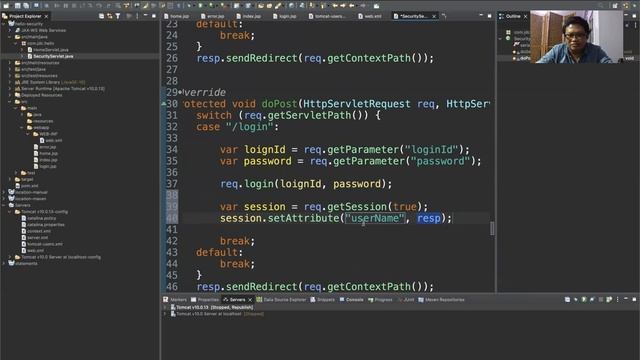The height and width of the screenshot is (360, 640).
Task: Expand the Server Runtime Apache Tomcat node
Action: (x=10, y=89)
